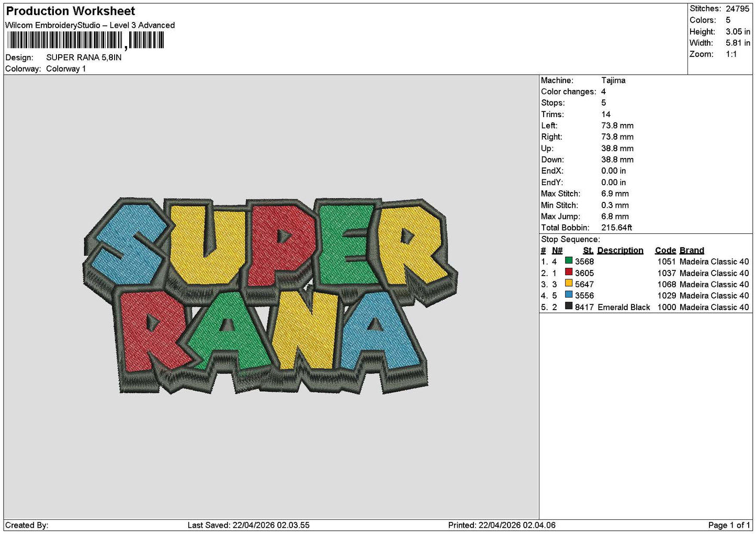Click the barcode under the worksheet title
The width and height of the screenshot is (756, 534).
click(x=86, y=40)
